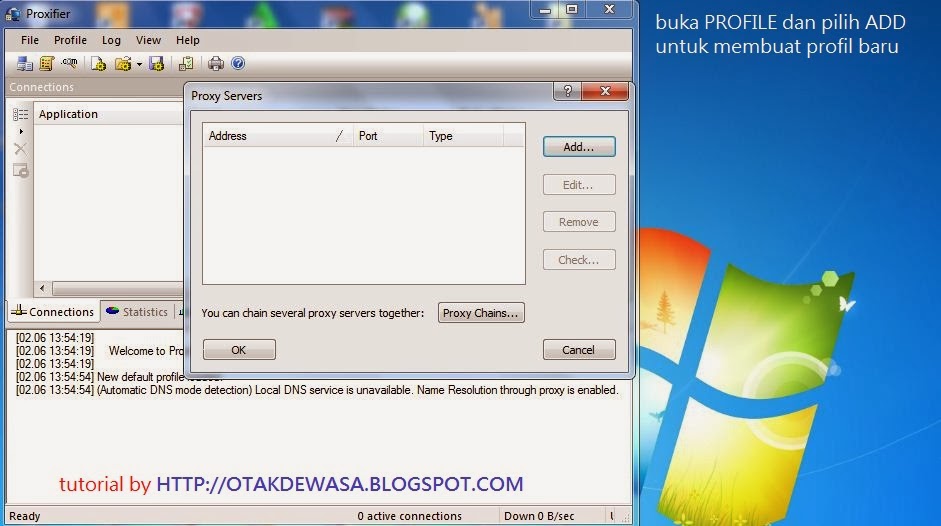Image resolution: width=941 pixels, height=526 pixels.
Task: Sort by the Port column header
Action: (388, 136)
